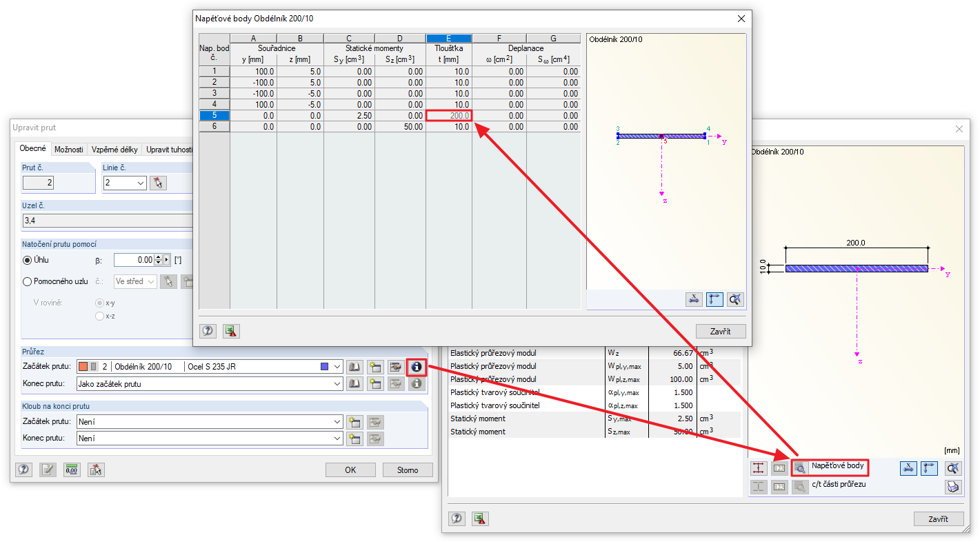Click the β value spinner arrows

click(158, 260)
